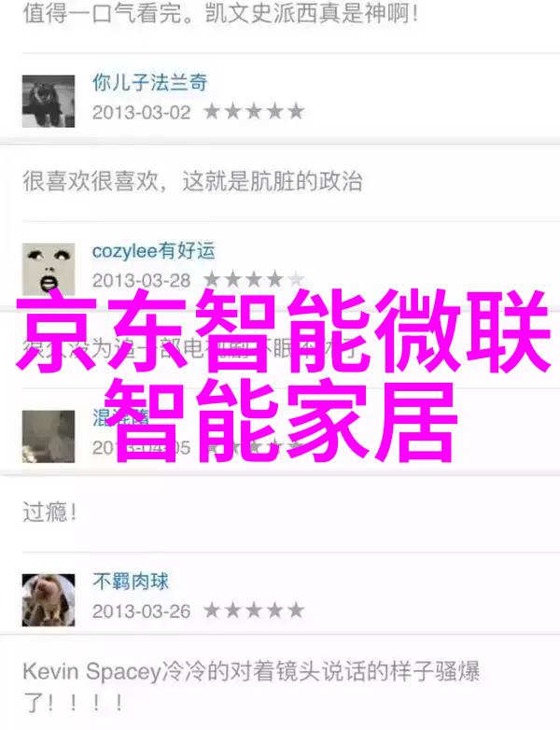Click date 2013-03-28 under cozylee有好运

coord(142,281)
